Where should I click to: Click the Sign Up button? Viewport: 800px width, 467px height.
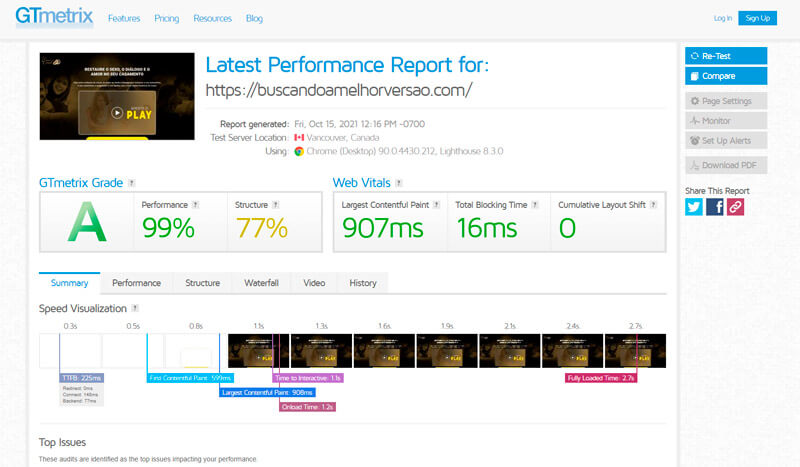click(757, 18)
